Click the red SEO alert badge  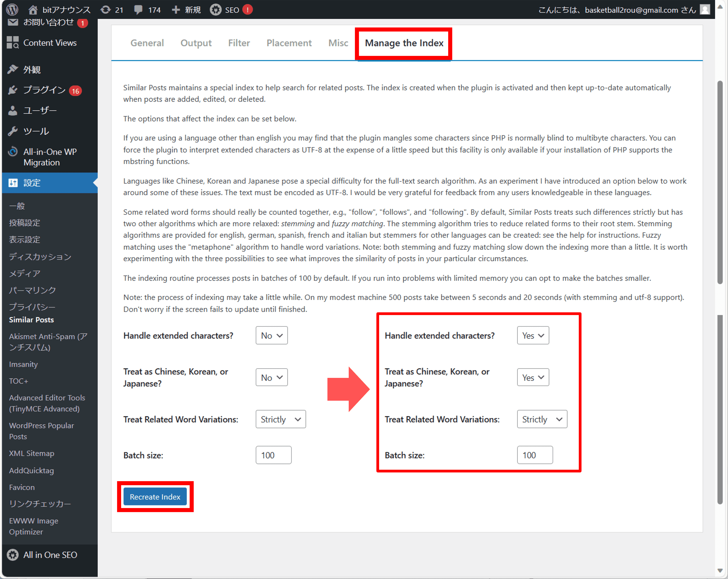tap(248, 10)
